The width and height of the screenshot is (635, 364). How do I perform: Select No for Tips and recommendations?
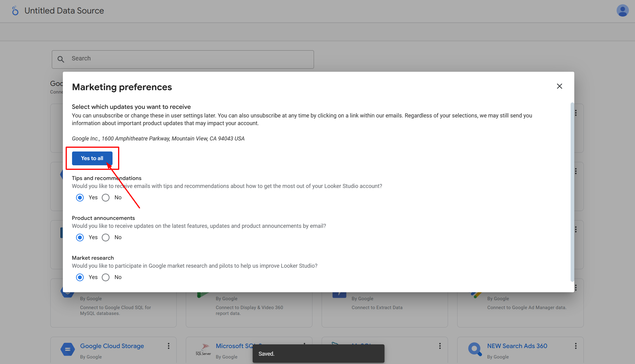[105, 197]
